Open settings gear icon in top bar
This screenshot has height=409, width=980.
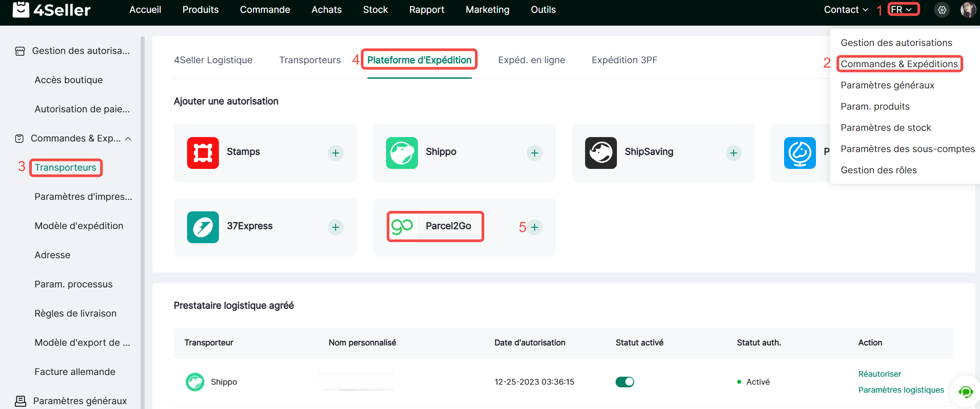942,10
